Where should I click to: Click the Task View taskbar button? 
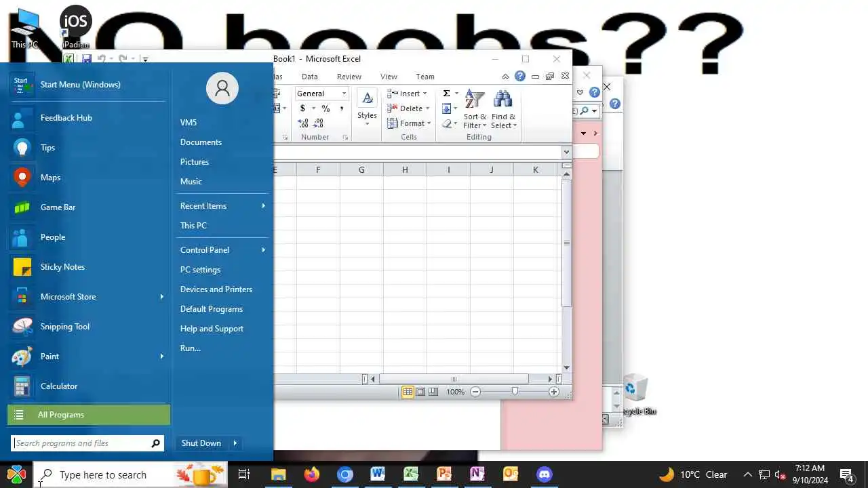[244, 474]
